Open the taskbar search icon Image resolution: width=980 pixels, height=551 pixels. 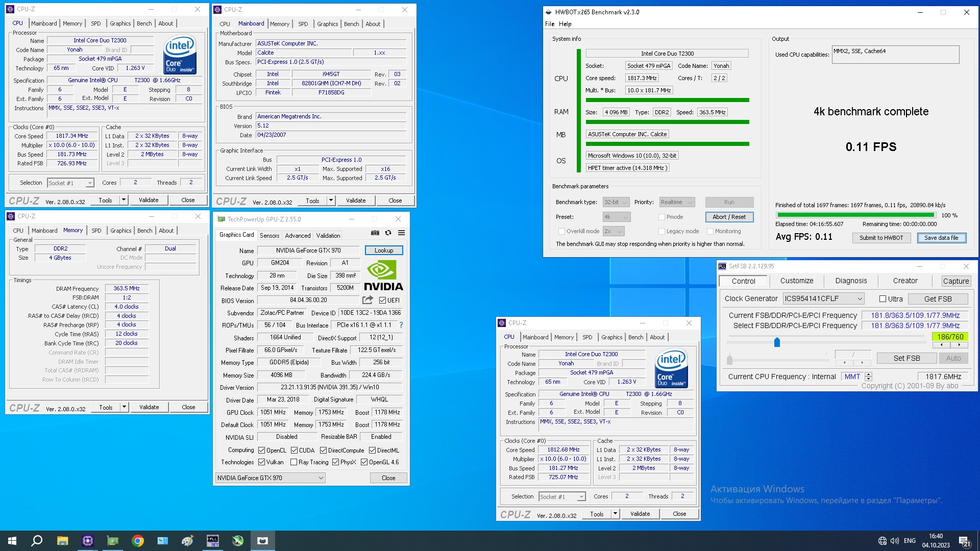point(37,541)
